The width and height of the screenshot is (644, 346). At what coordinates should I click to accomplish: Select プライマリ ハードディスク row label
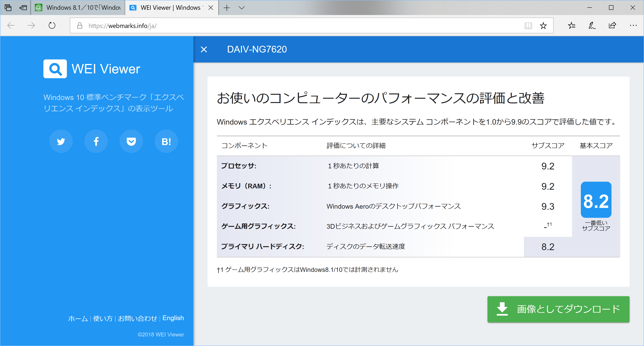pyautogui.click(x=263, y=247)
